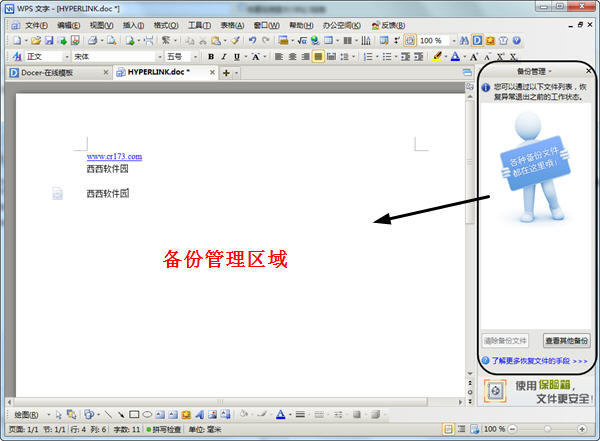Expand the 备份管理 pane title dropdown
Viewport: 600px width, 441px height.
[x=550, y=72]
